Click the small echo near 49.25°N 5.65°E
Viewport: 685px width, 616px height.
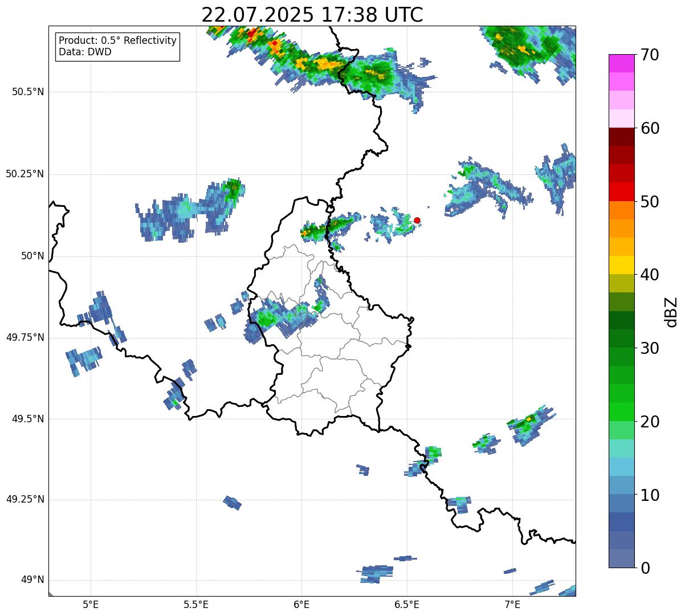point(233,503)
